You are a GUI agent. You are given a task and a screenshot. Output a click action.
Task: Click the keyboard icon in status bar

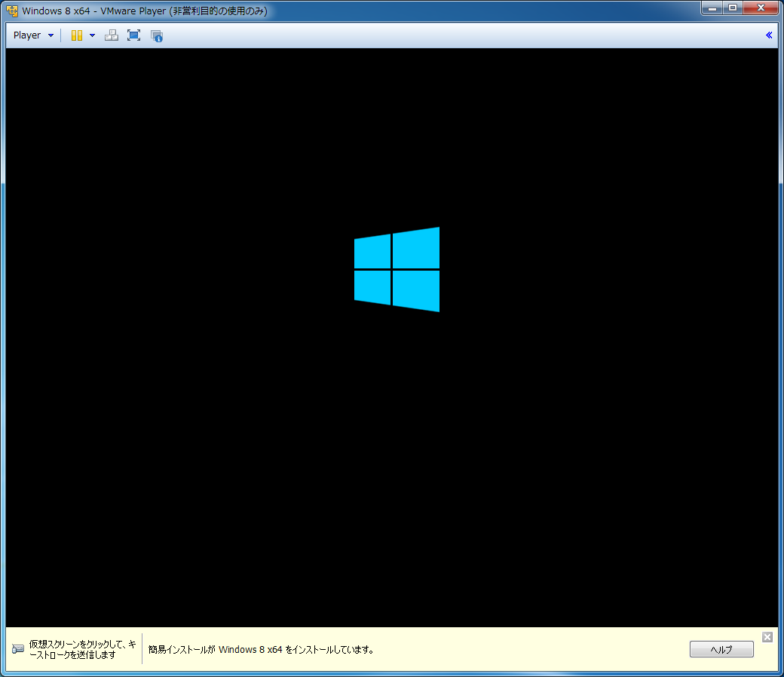click(x=18, y=649)
